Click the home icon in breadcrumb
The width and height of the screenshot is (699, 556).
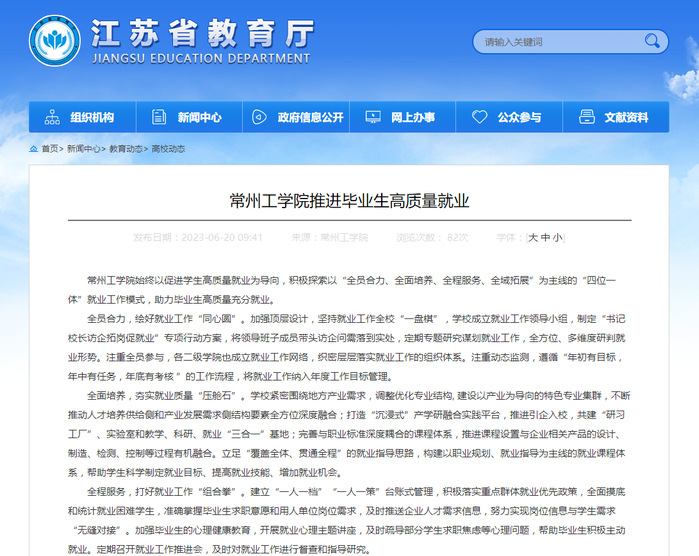33,149
